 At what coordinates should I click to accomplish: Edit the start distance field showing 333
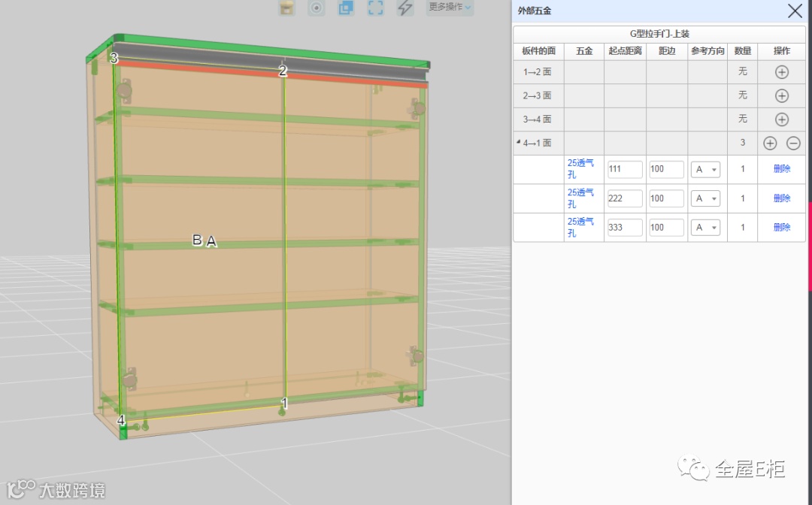[625, 227]
